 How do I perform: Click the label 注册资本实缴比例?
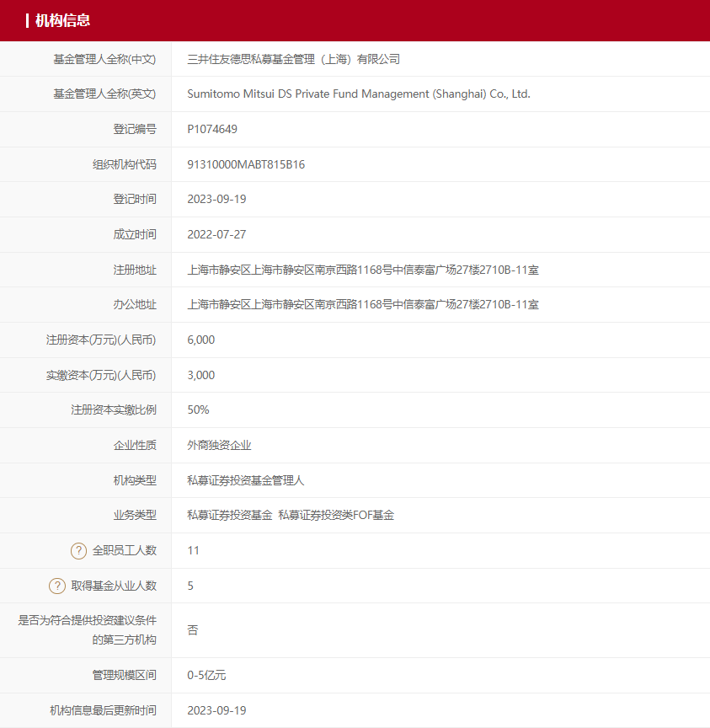click(114, 410)
